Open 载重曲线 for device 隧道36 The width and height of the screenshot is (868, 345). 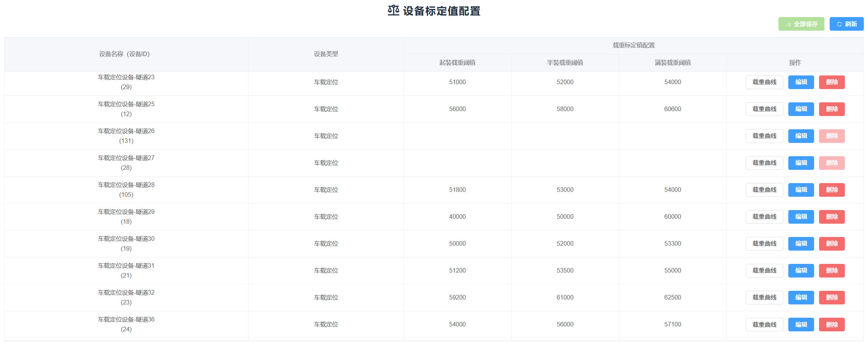click(x=764, y=325)
